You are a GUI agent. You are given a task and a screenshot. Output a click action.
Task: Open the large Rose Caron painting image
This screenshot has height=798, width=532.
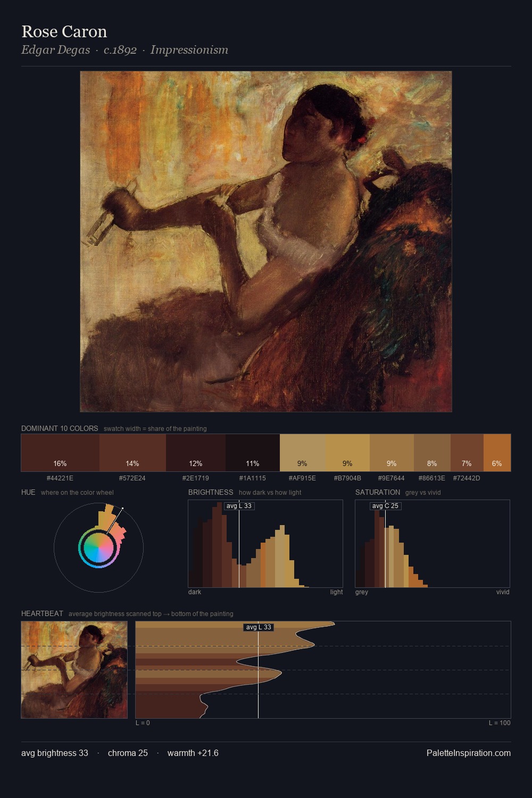[x=266, y=242]
